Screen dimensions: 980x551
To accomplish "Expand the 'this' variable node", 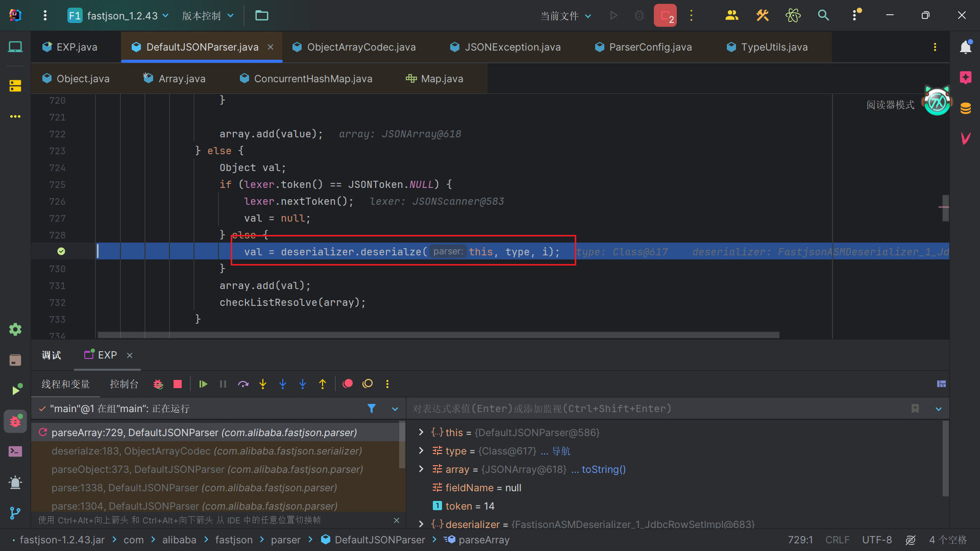I will point(421,433).
